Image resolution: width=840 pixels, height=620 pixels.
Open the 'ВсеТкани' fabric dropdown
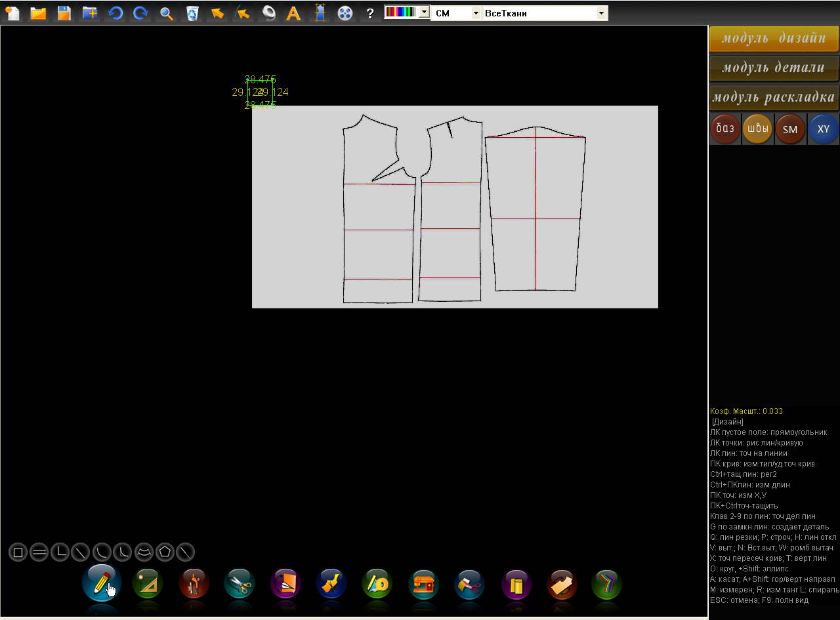[x=601, y=13]
